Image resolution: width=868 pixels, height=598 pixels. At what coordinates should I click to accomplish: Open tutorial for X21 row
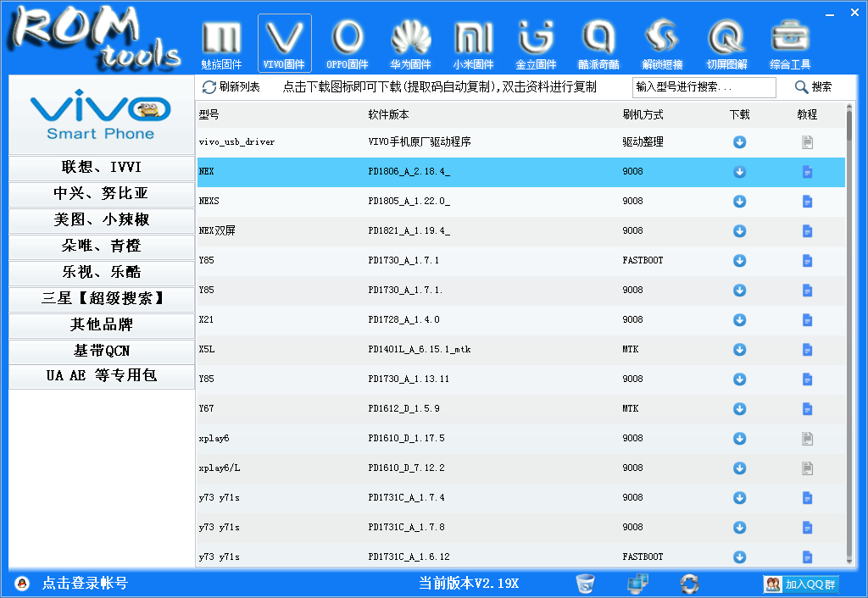point(807,320)
